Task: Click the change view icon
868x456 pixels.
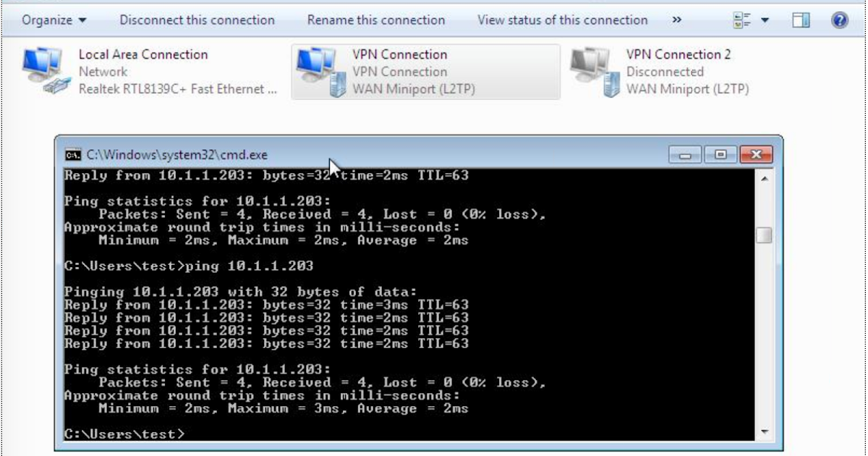Action: (741, 20)
